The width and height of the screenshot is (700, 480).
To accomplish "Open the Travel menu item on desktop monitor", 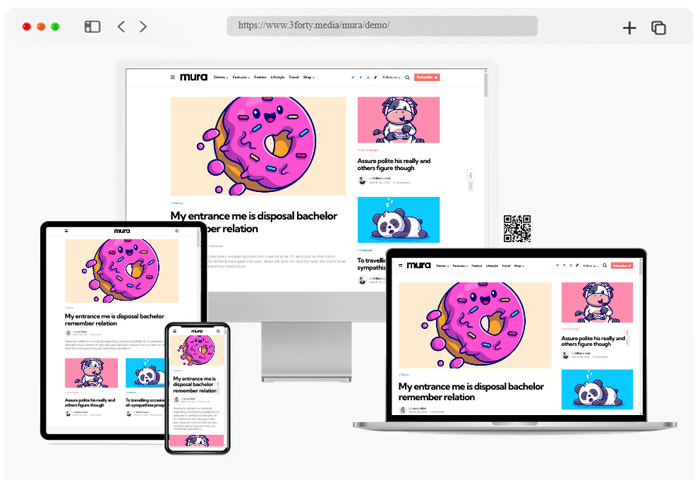I will click(294, 77).
